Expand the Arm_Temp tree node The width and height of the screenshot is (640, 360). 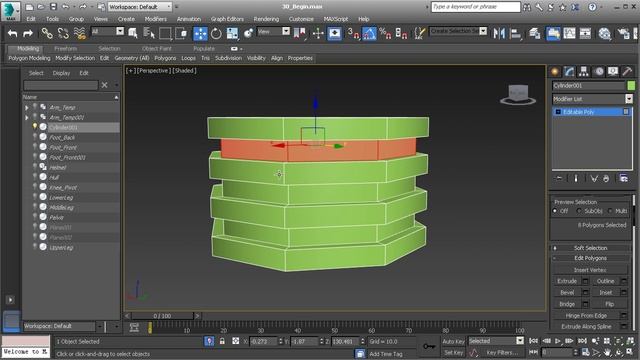click(27, 108)
